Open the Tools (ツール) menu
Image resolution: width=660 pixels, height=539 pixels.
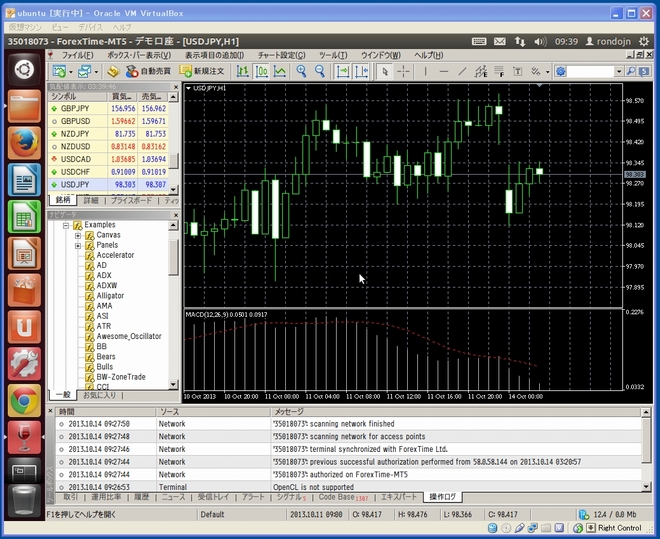(x=333, y=55)
